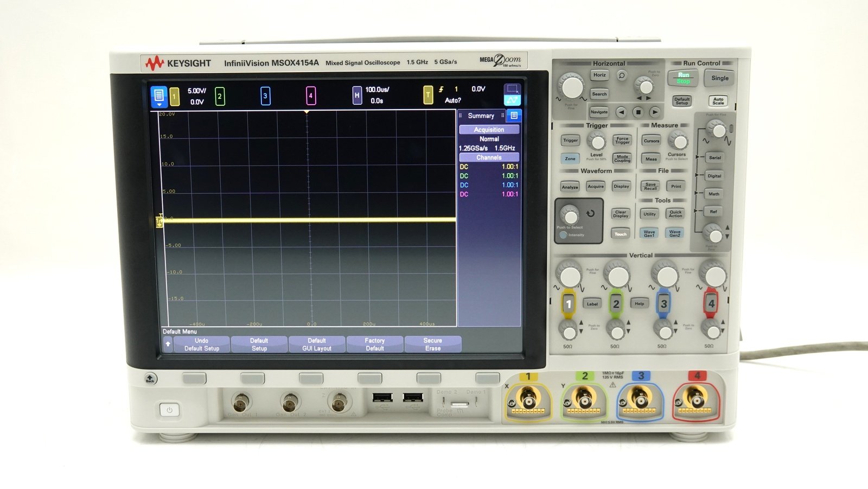
Task: Toggle the Touch button
Action: pos(621,234)
